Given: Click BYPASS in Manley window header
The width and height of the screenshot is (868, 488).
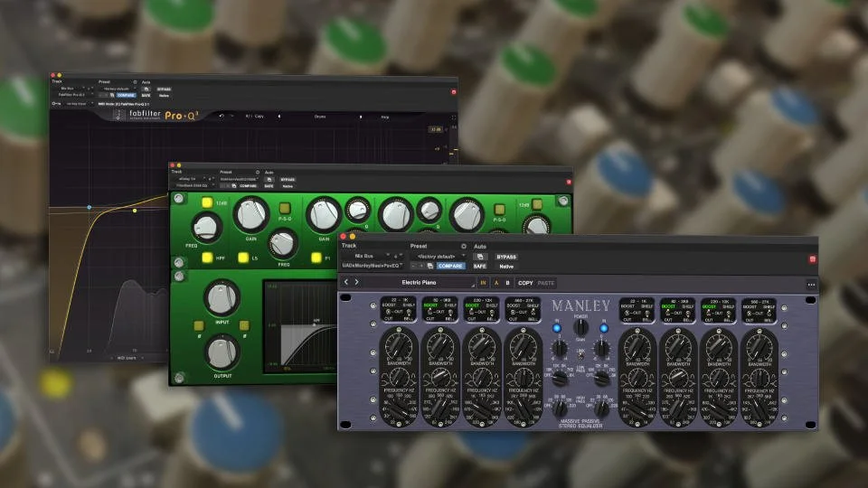Looking at the screenshot, I should pyautogui.click(x=506, y=257).
